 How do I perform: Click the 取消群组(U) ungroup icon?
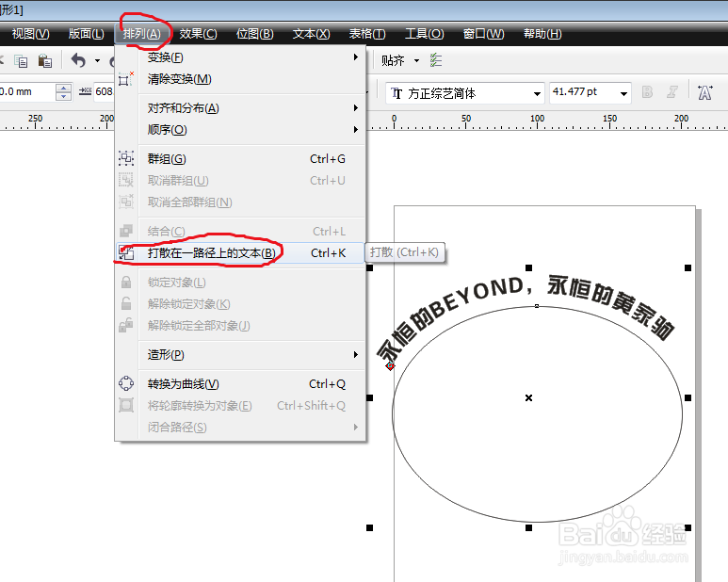click(126, 181)
